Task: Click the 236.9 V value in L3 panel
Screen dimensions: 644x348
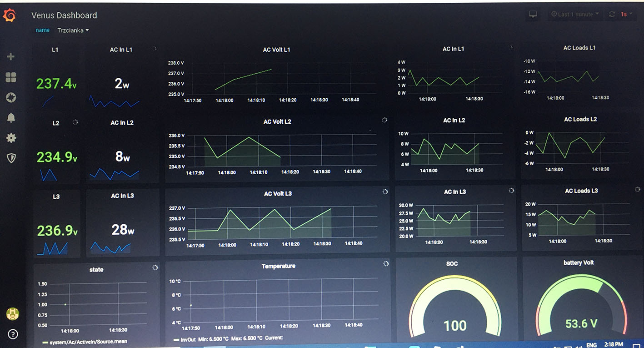Action: click(x=57, y=230)
